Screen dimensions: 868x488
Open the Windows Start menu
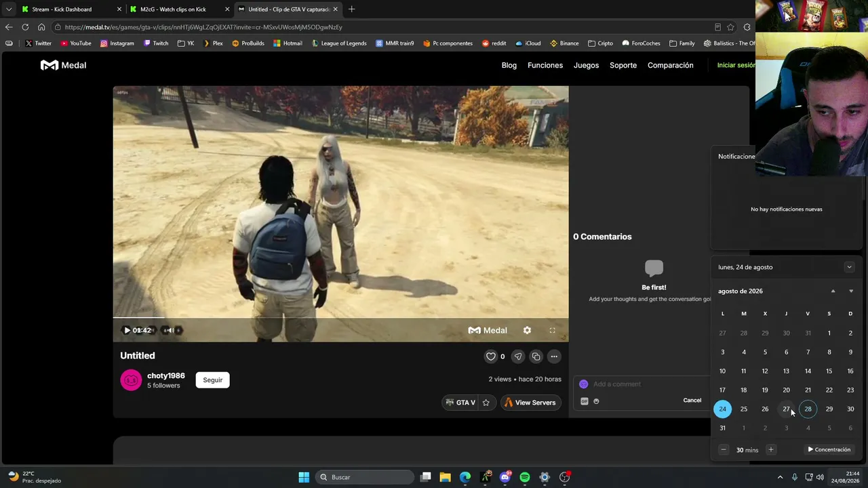pos(304,477)
